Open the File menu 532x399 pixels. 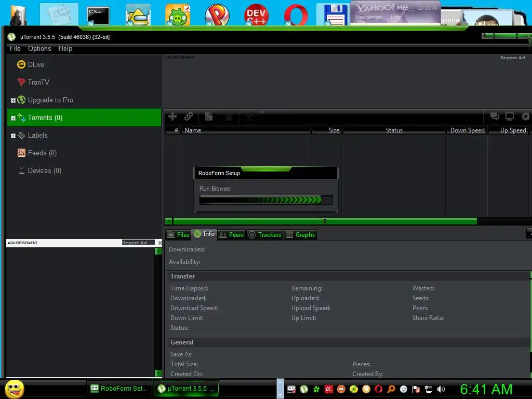click(15, 48)
